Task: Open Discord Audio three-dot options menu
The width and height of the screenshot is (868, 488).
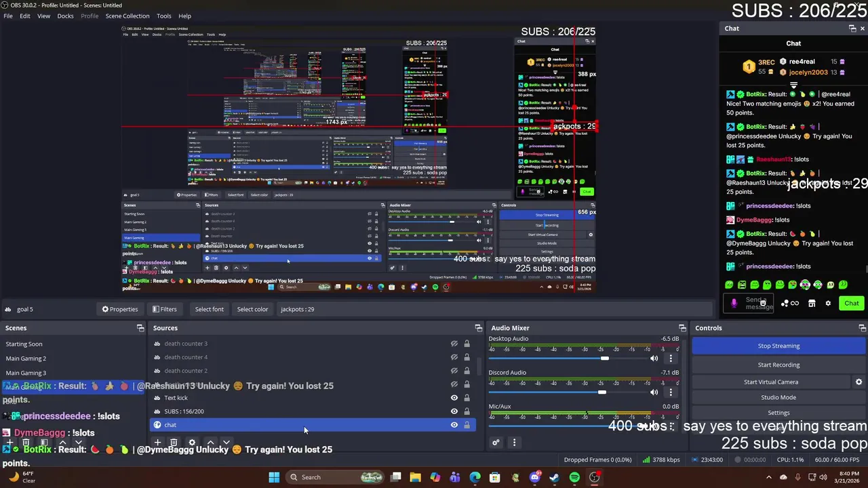Action: 671,392
